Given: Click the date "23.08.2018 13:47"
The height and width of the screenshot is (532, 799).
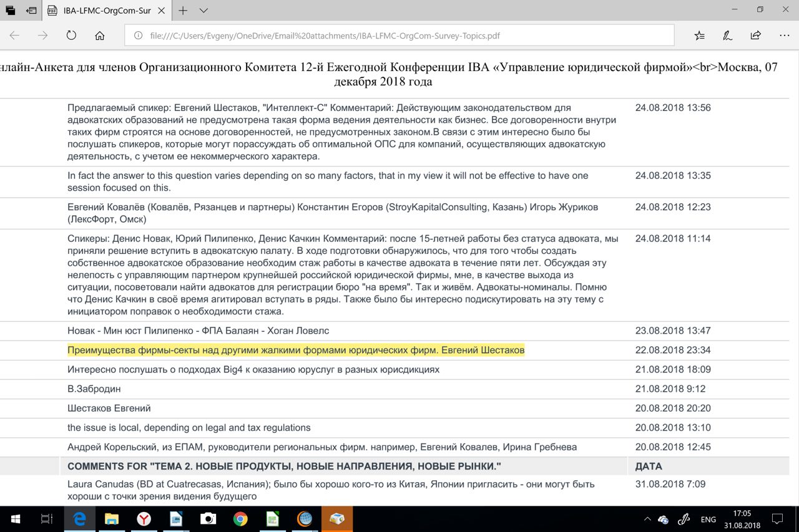Looking at the screenshot, I should click(673, 331).
